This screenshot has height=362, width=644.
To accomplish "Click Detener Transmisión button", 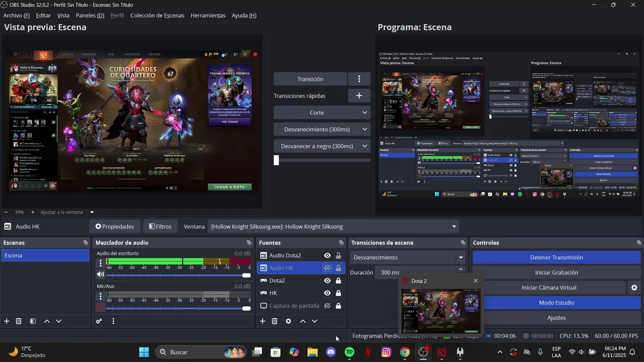I will 556,257.
